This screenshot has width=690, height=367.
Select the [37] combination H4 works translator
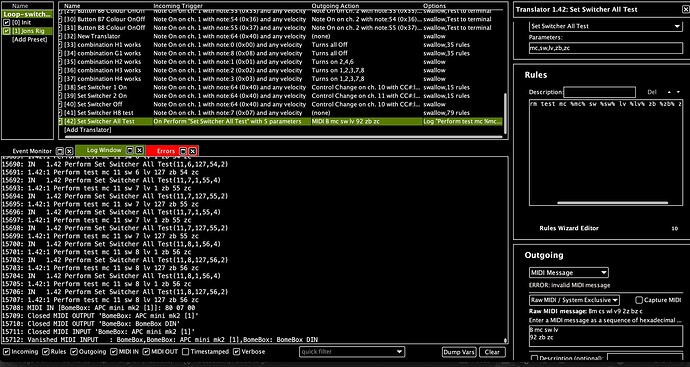281,79
